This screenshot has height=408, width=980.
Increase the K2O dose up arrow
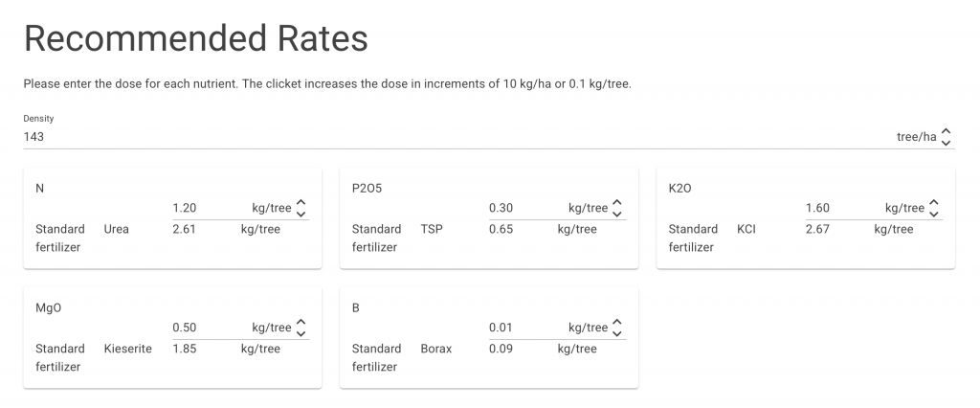[x=934, y=203]
